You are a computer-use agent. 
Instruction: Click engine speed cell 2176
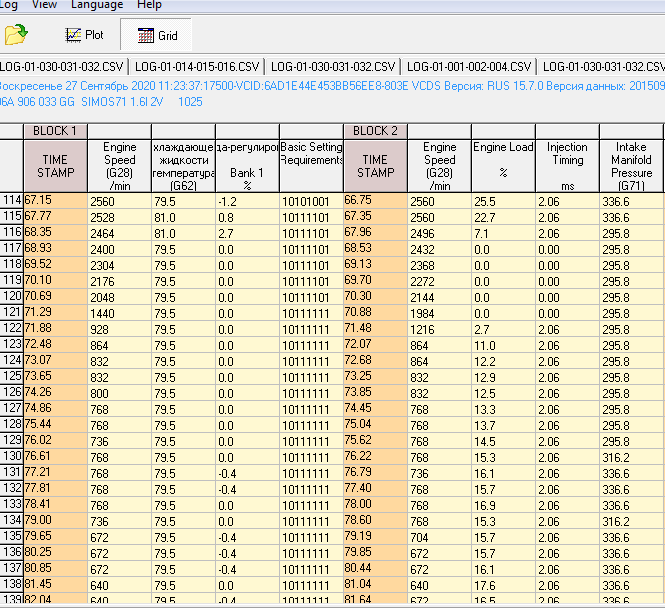[120, 282]
